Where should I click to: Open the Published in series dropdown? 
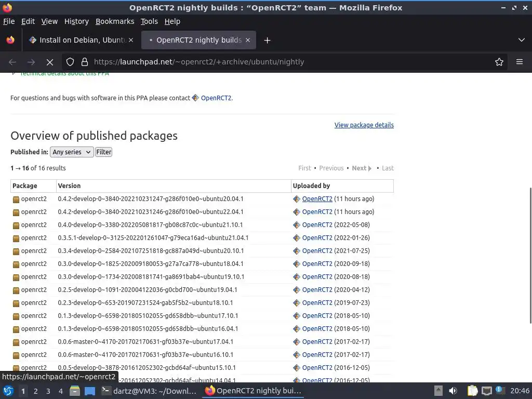(72, 152)
